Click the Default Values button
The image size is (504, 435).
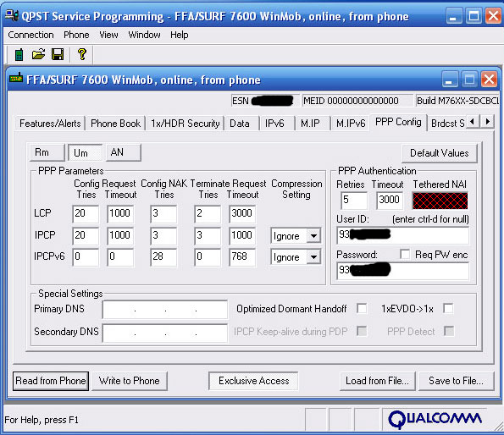[x=439, y=153]
